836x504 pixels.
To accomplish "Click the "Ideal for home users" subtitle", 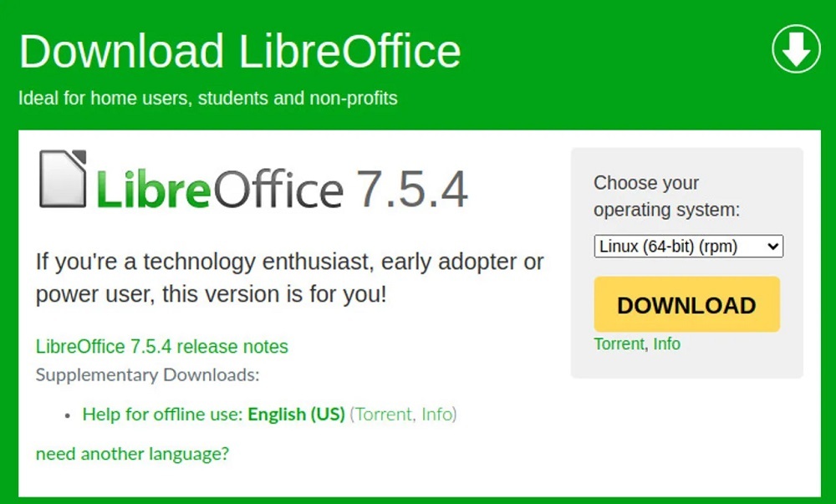I will (207, 98).
